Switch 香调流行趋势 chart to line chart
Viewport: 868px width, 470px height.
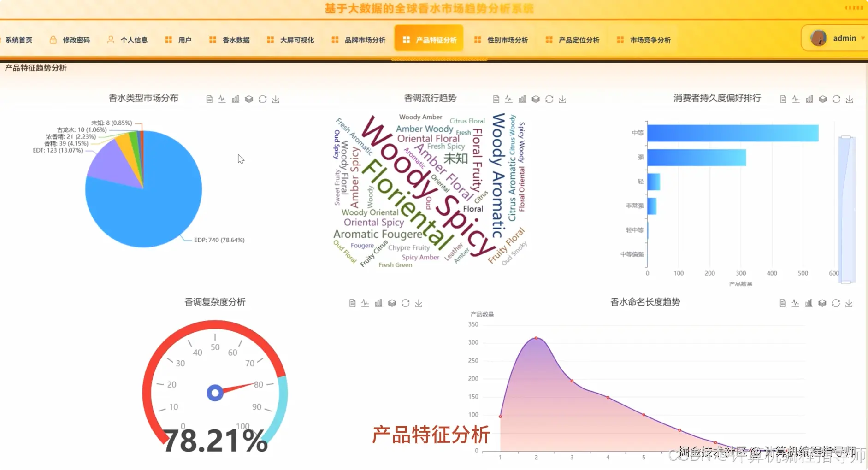[509, 99]
